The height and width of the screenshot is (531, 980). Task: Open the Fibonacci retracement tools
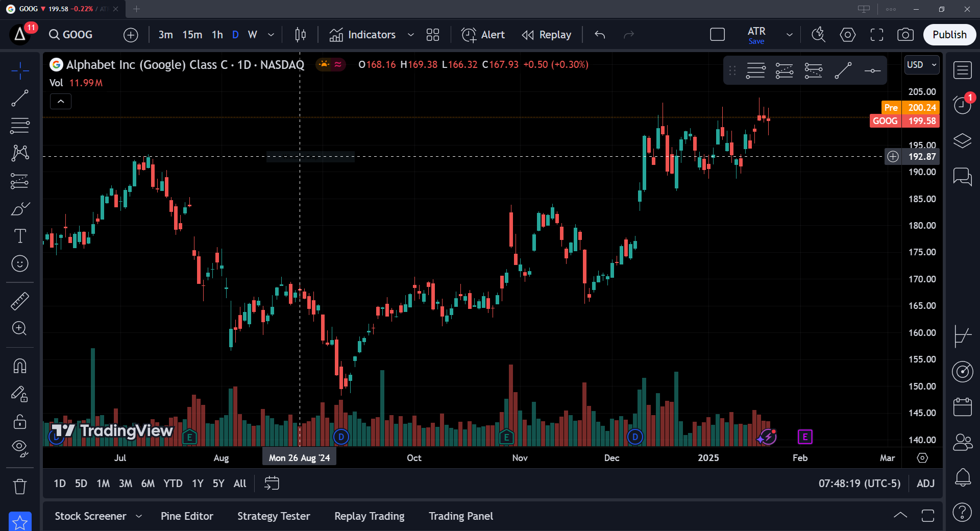(x=20, y=126)
